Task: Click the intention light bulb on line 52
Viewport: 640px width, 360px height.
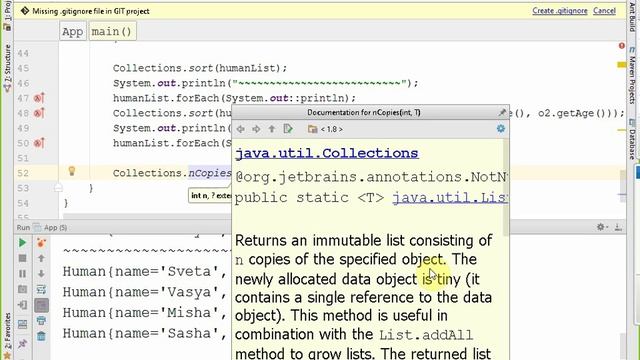Action: coord(72,171)
